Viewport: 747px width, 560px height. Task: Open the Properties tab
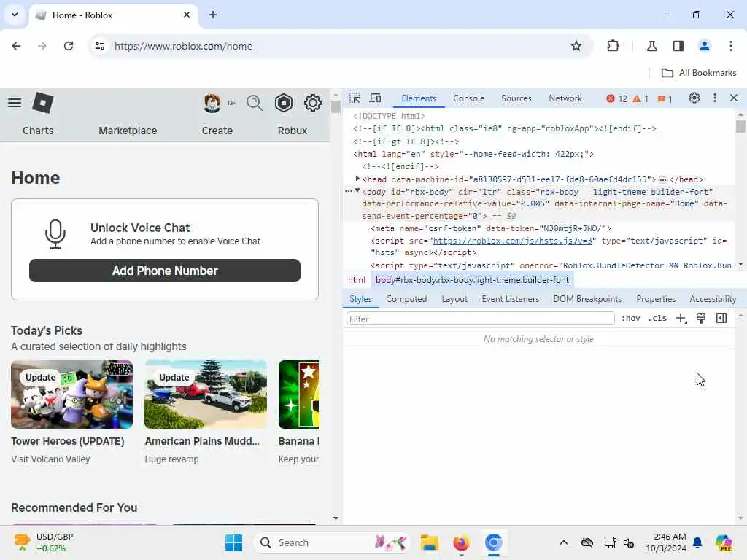tap(656, 299)
